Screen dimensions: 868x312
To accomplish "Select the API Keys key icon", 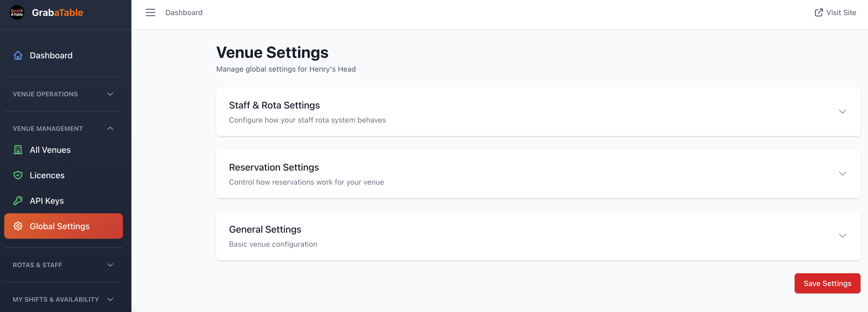I will [18, 200].
